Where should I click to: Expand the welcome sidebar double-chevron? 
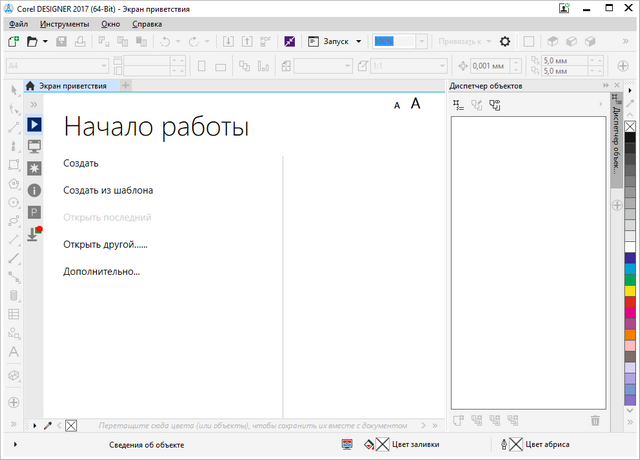click(34, 104)
